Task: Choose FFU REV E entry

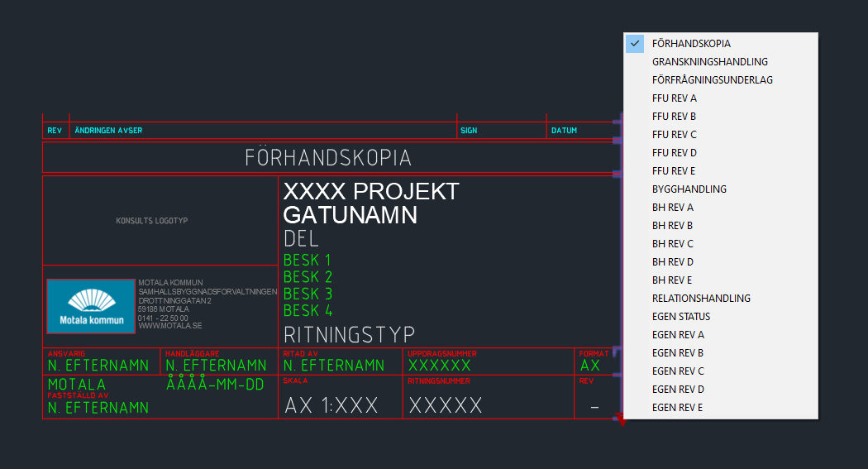Action: [x=674, y=171]
